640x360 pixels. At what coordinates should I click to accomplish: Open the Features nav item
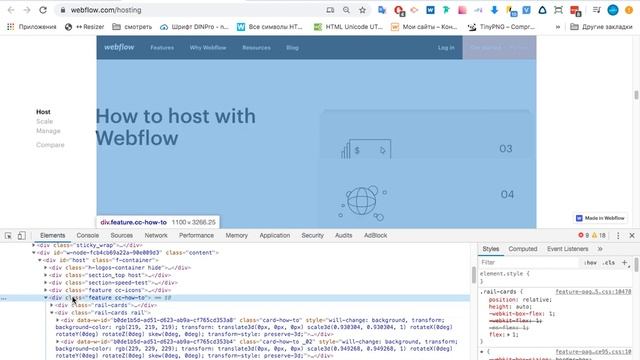click(162, 47)
